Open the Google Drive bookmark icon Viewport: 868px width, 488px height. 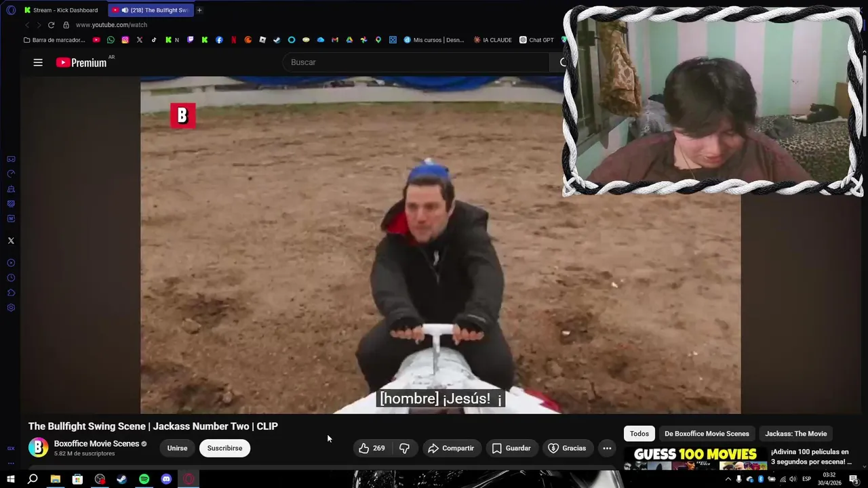pyautogui.click(x=349, y=40)
